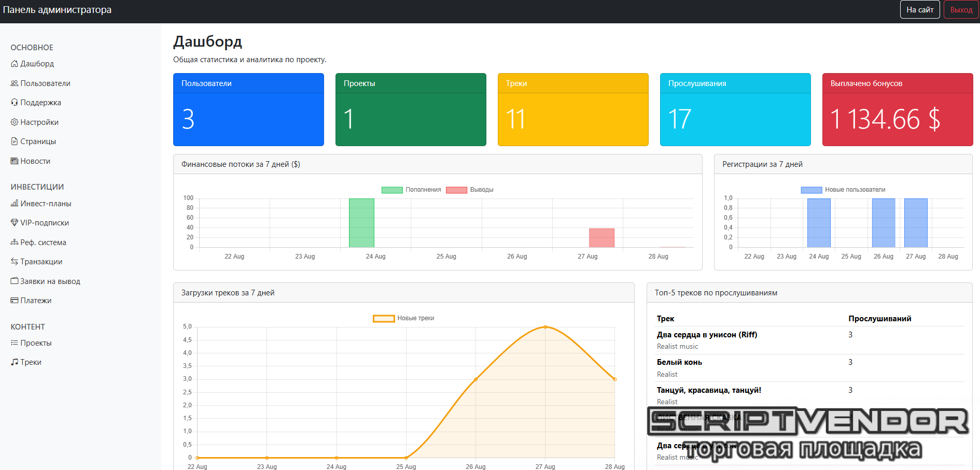980x470 pixels.
Task: Open Инвест-планы menu item
Action: (46, 204)
